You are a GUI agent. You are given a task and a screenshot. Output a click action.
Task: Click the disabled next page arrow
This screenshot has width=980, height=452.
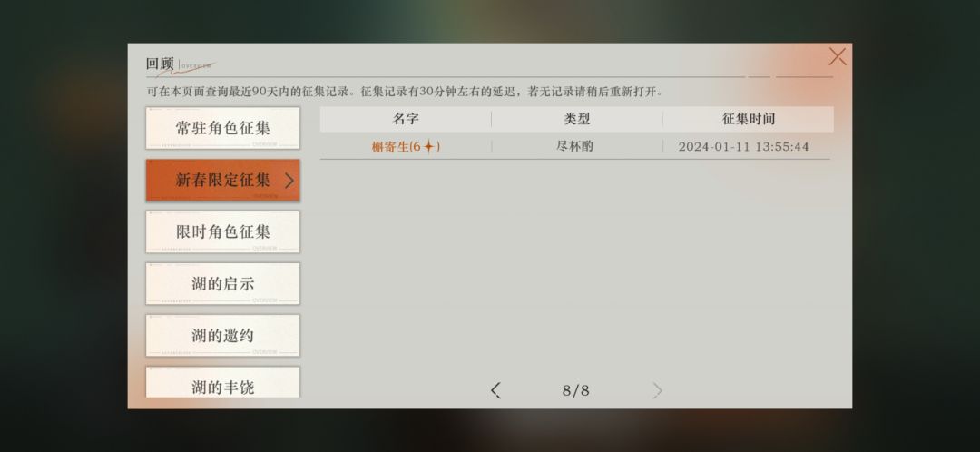(657, 390)
